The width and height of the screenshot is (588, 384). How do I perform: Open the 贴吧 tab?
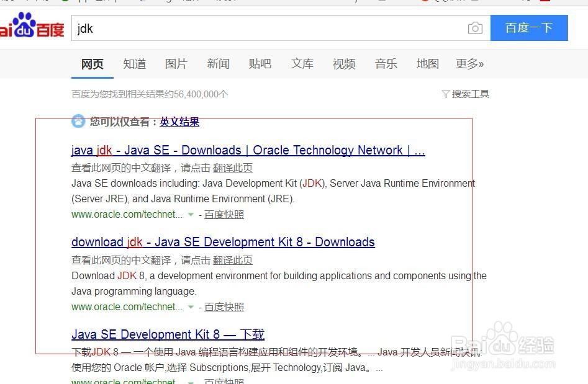260,64
